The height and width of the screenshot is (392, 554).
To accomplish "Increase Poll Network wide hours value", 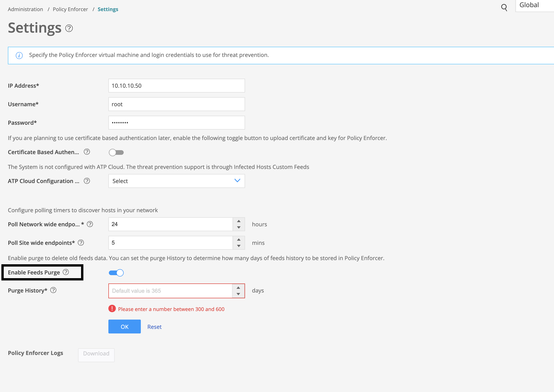I will 239,221.
